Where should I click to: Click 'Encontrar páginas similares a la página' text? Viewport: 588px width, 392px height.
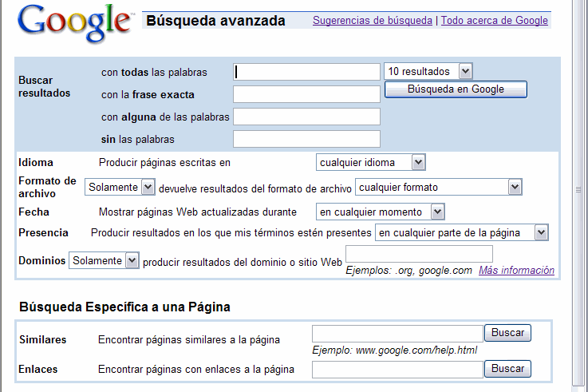[189, 339]
